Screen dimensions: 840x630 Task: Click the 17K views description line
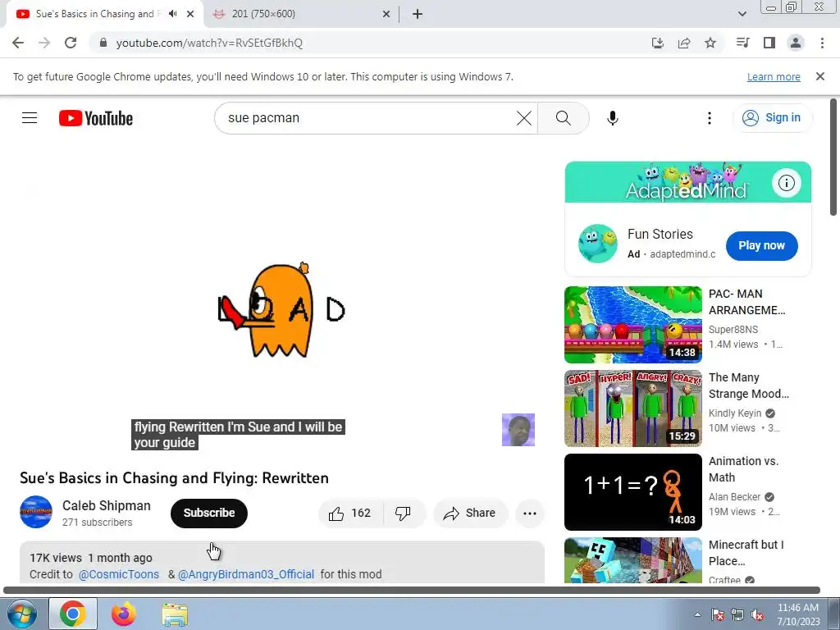91,558
